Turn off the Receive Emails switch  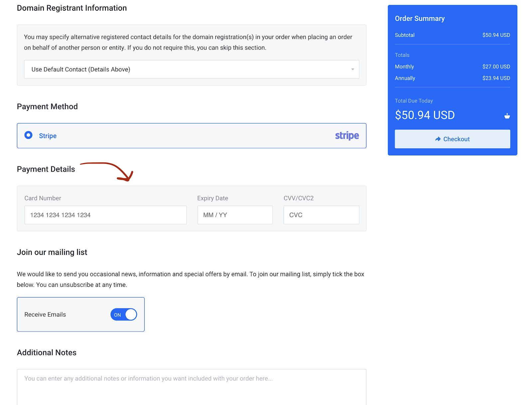(x=124, y=314)
